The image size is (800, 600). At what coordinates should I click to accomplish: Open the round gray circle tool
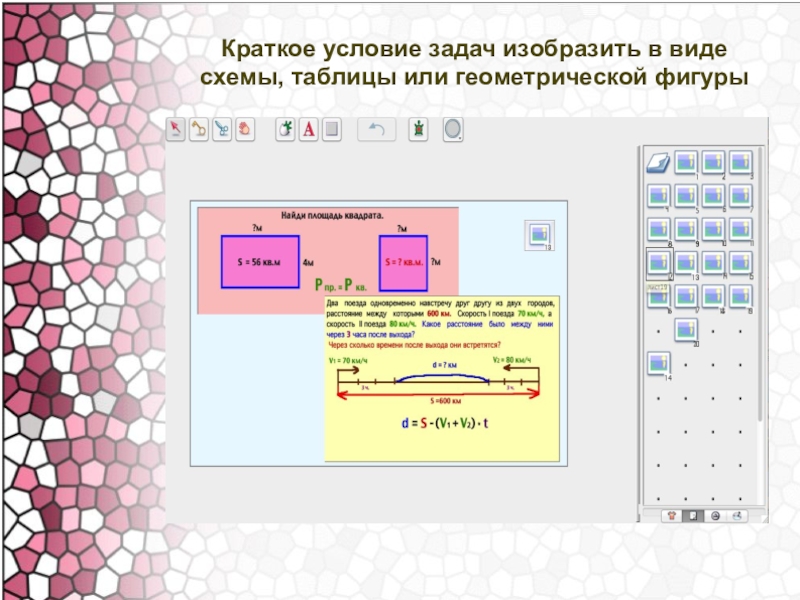[453, 130]
